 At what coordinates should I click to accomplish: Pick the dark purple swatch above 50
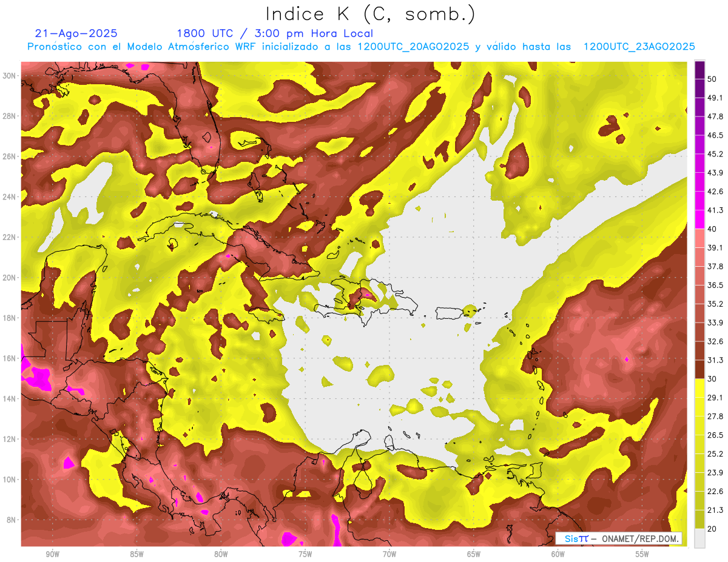[699, 70]
